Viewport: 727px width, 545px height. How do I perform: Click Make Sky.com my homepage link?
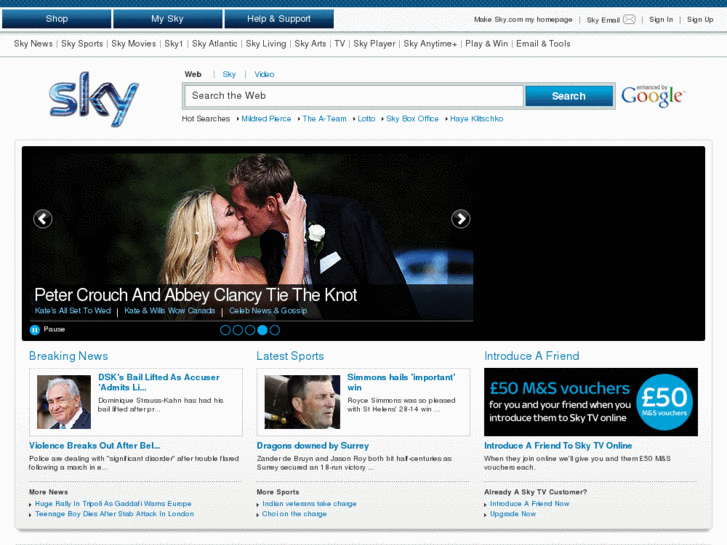pyautogui.click(x=523, y=19)
